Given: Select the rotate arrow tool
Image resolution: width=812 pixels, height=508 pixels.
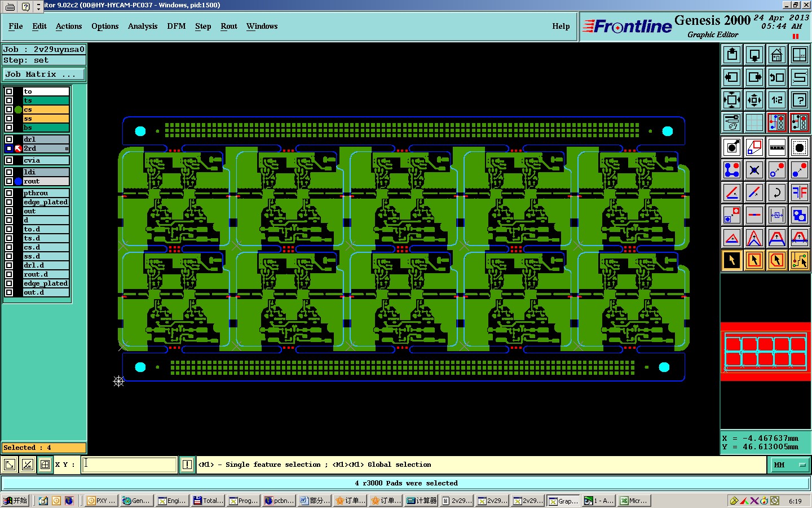Looking at the screenshot, I should tap(777, 192).
